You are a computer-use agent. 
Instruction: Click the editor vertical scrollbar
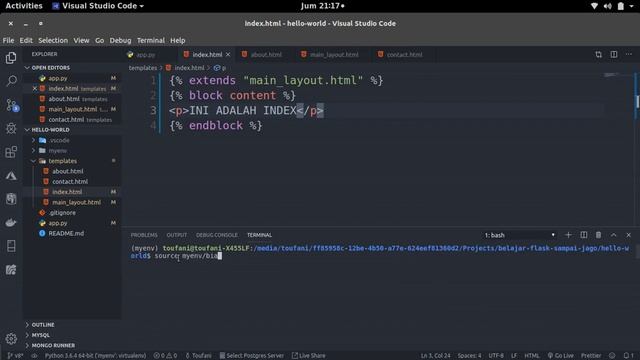coord(637,101)
